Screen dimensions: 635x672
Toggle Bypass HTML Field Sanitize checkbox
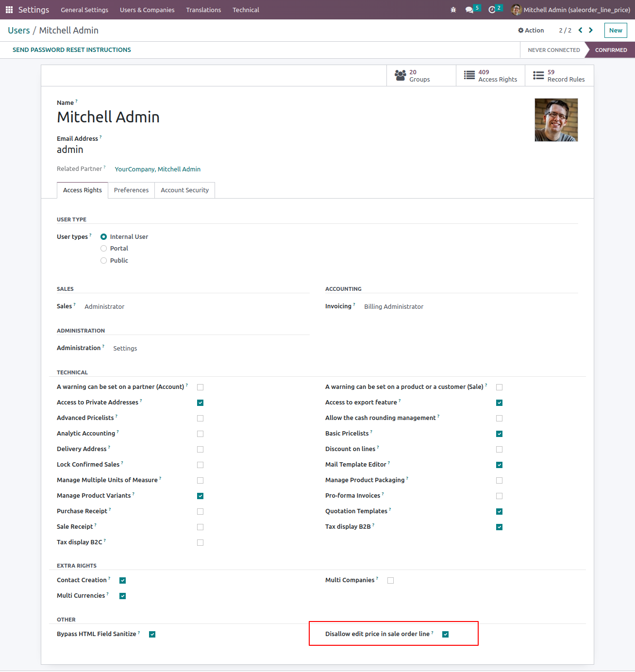coord(152,635)
